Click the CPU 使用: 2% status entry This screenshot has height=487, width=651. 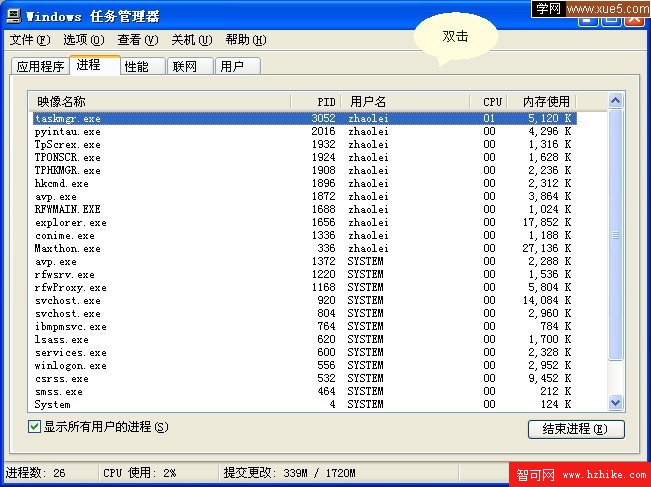(140, 473)
